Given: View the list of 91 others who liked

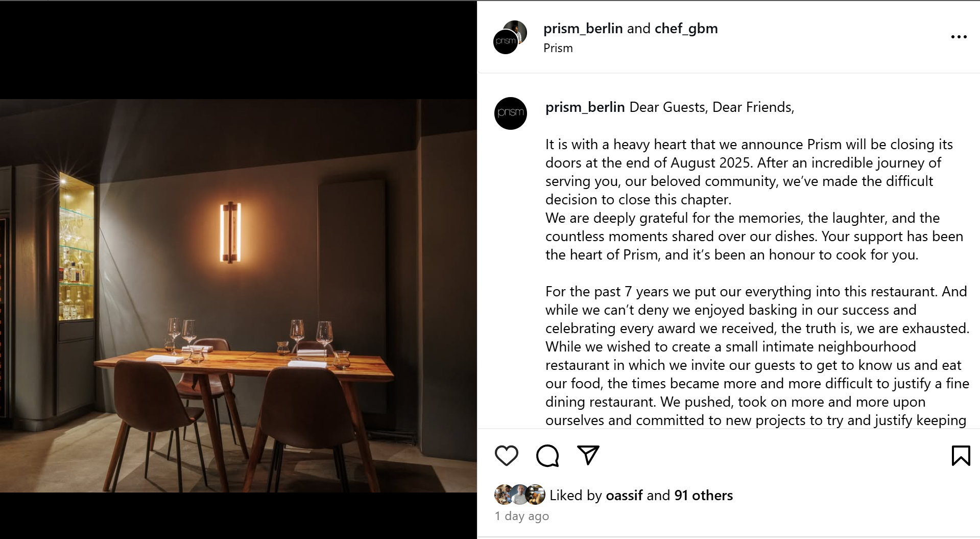Looking at the screenshot, I should click(x=703, y=495).
